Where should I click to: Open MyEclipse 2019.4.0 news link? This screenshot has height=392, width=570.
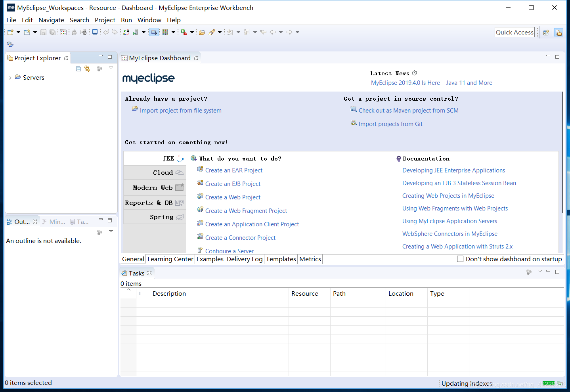[432, 83]
